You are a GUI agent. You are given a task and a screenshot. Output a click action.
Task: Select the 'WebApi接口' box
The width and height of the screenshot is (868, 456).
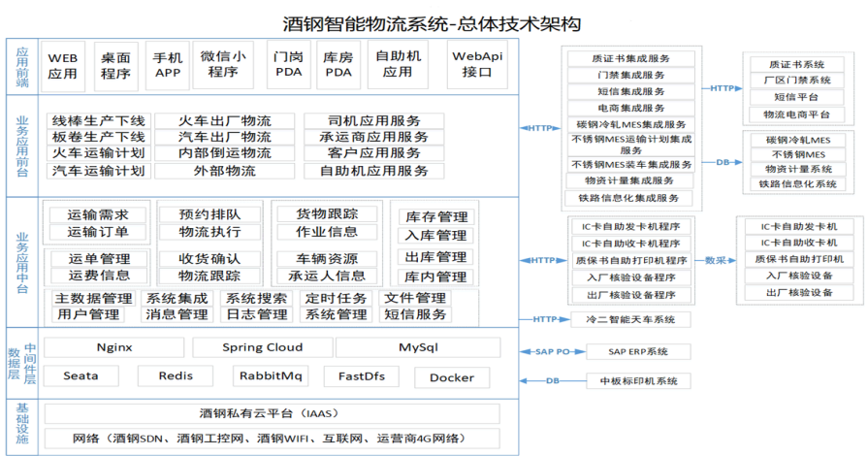point(477,64)
